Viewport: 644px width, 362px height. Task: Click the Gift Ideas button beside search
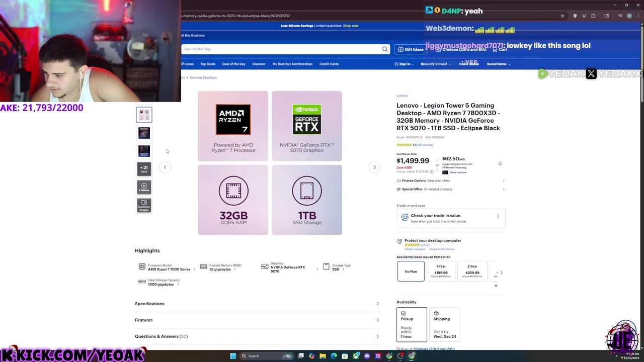(411, 49)
